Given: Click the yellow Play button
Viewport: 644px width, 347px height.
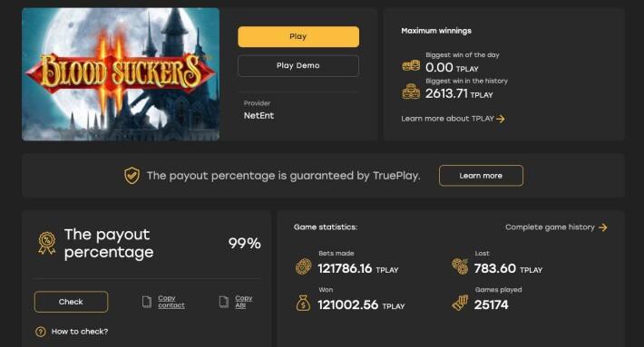Looking at the screenshot, I should coord(298,36).
